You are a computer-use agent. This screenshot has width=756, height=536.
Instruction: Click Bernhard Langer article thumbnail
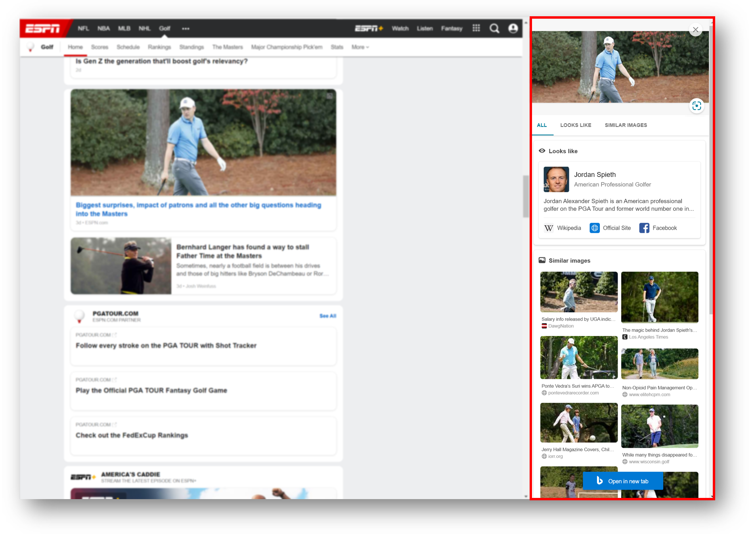click(121, 266)
